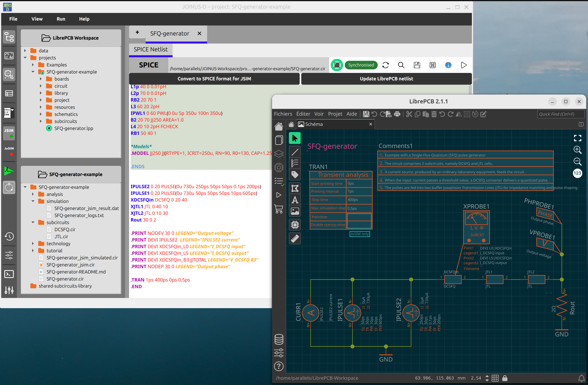Select the add component chip tool in LibrePCB
Image resolution: width=588 pixels, height=385 pixels.
click(295, 225)
